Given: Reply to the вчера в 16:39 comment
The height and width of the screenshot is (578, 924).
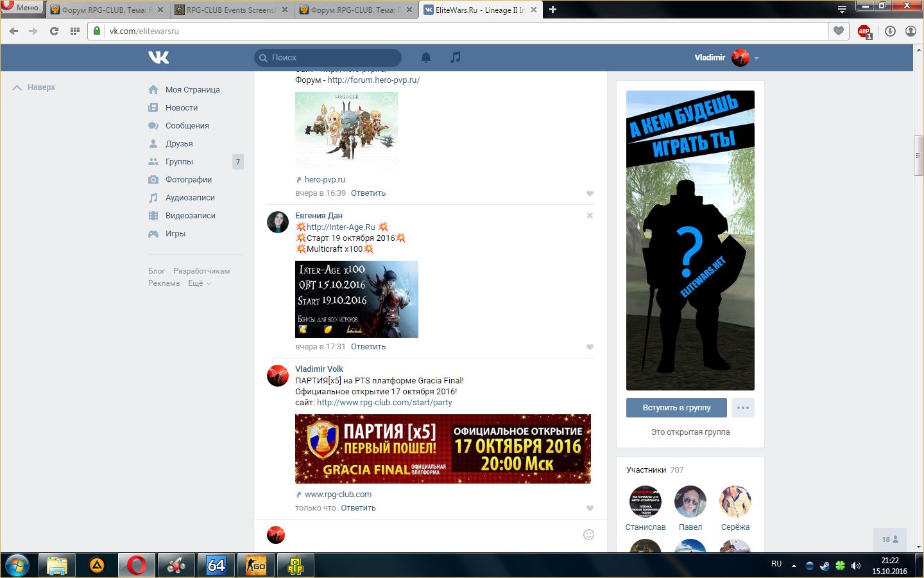Looking at the screenshot, I should tap(368, 193).
